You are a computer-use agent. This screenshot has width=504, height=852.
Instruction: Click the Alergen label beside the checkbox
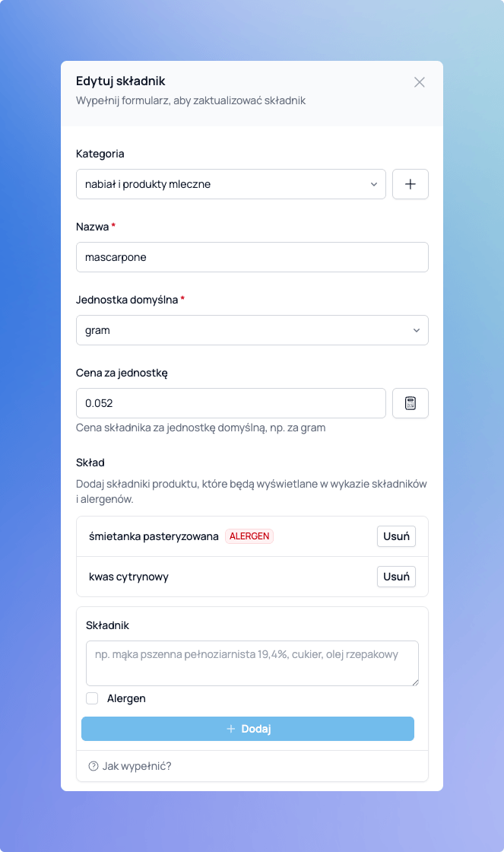[126, 698]
